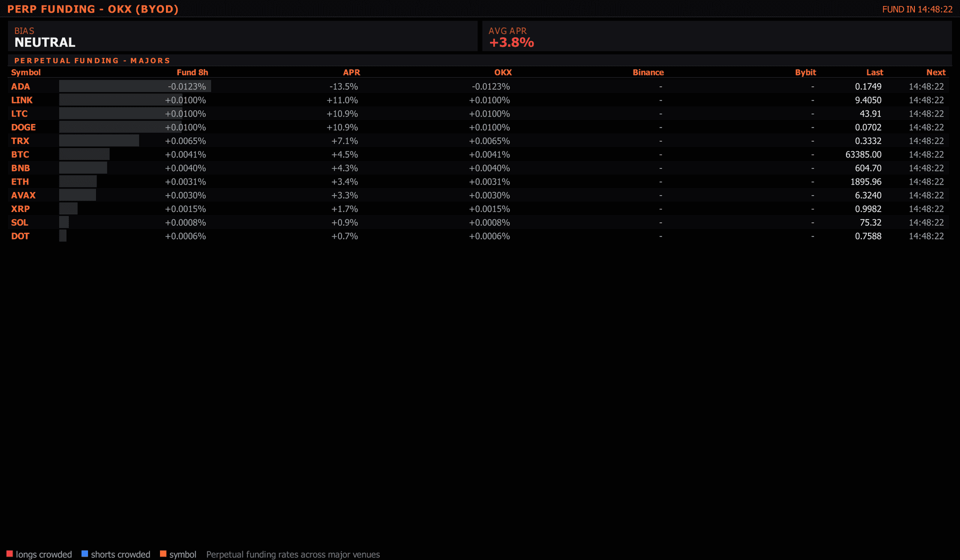Screen dimensions: 960x560
Task: Click the AVG APR label
Action: tap(507, 31)
